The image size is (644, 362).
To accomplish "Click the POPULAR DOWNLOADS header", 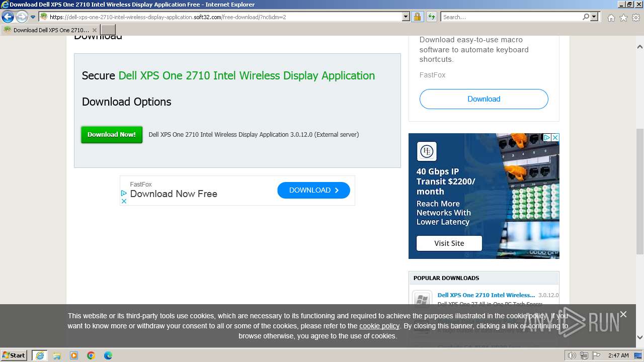I will coord(446,278).
